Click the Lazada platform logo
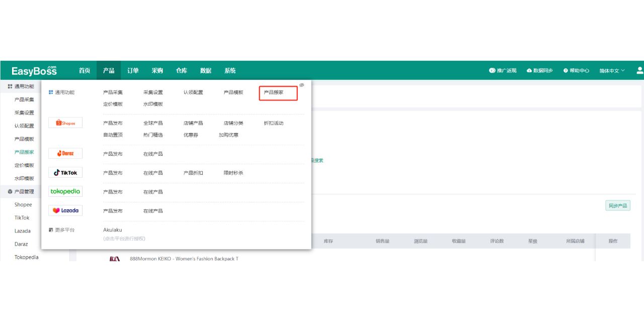 pyautogui.click(x=65, y=210)
